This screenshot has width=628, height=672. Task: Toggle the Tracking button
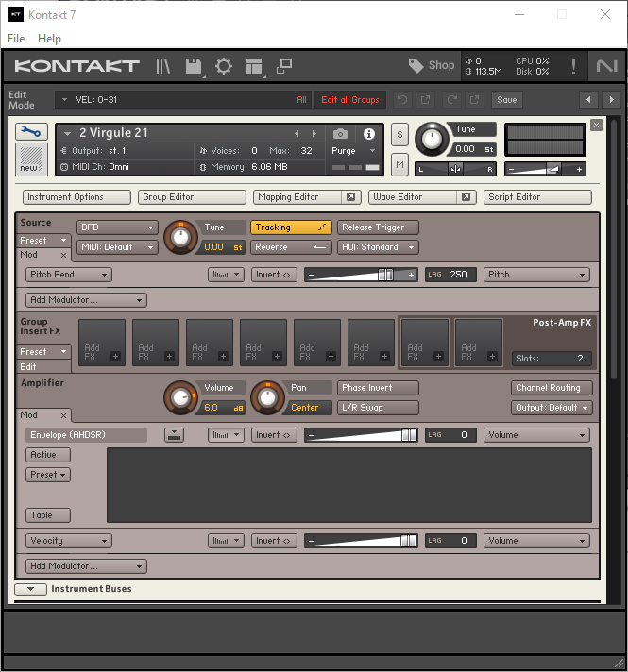(x=291, y=227)
